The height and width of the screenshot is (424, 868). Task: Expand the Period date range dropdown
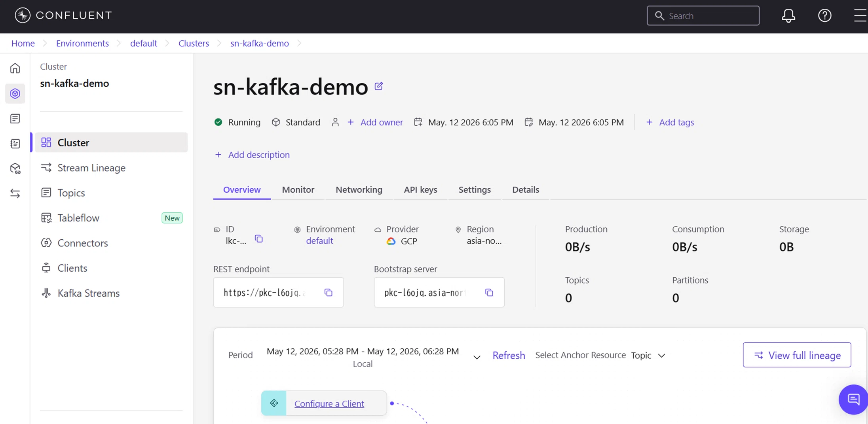(x=477, y=357)
